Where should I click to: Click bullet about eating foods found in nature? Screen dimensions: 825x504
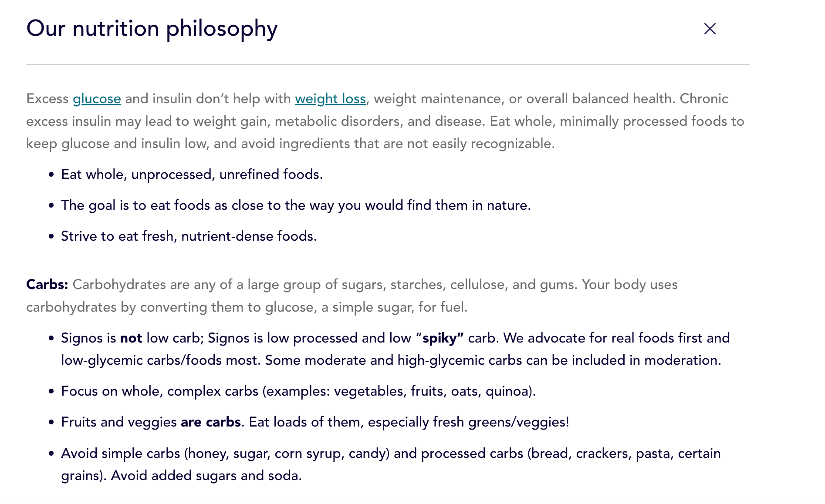pyautogui.click(x=296, y=205)
